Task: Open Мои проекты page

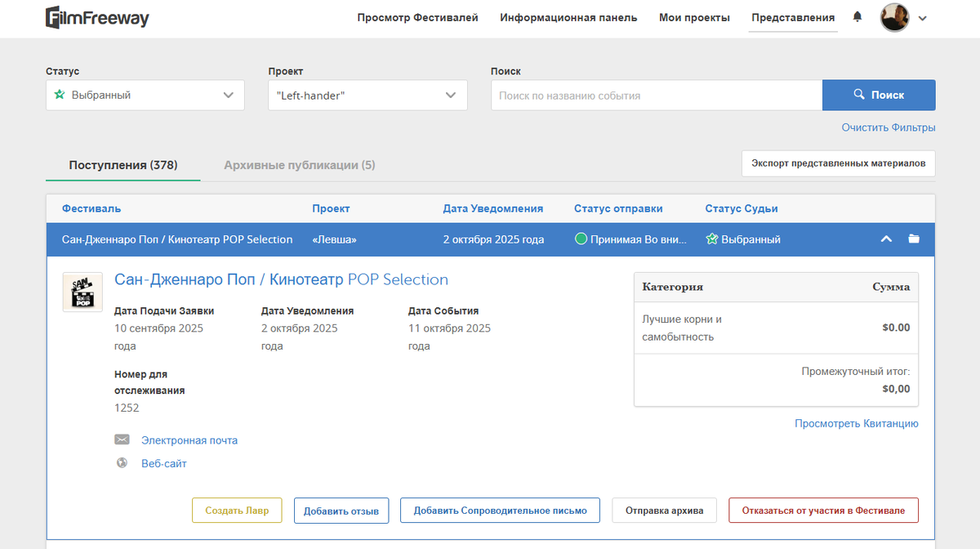Action: [x=695, y=17]
